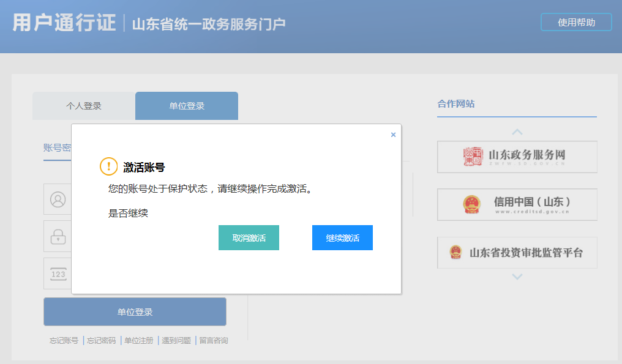Click the 山东省投资审批监管平台 emblem icon
The image size is (622, 364).
[455, 252]
